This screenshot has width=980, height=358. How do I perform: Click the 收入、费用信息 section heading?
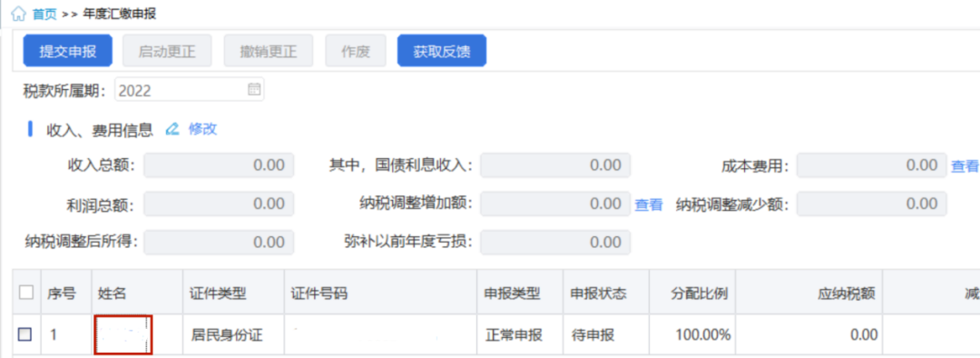tap(100, 130)
